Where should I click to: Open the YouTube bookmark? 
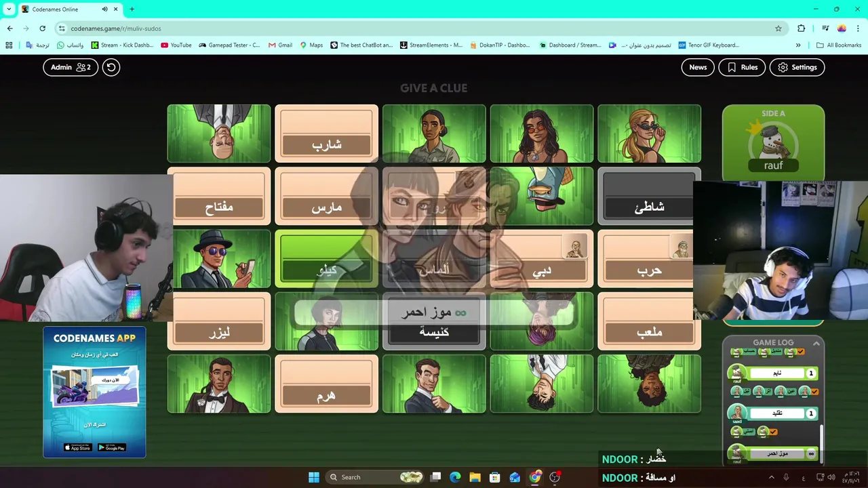[176, 45]
